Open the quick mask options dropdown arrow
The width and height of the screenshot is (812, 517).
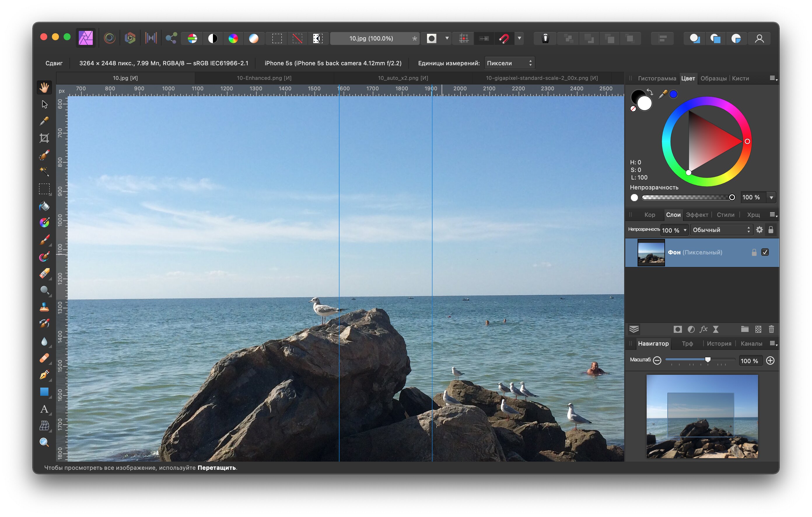click(447, 38)
